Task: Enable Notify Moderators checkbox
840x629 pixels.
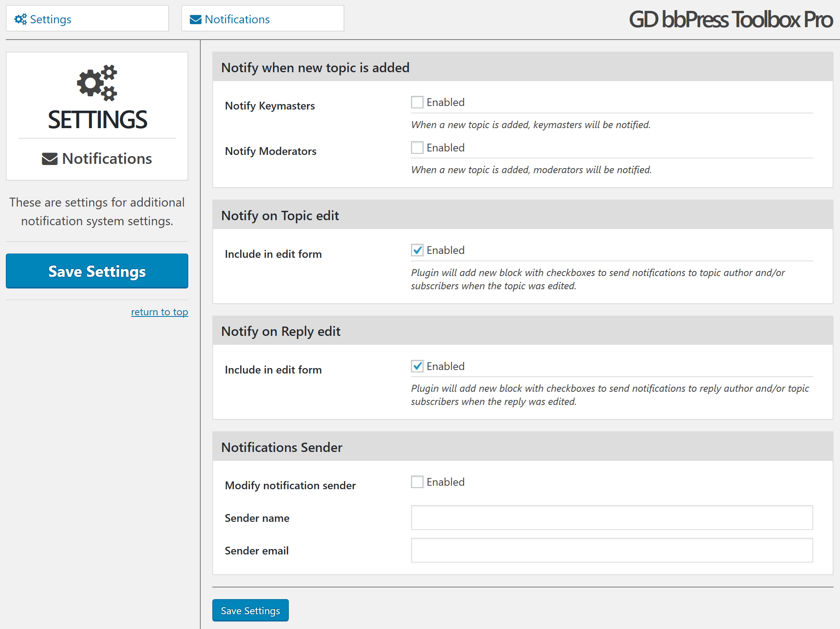Action: [417, 148]
